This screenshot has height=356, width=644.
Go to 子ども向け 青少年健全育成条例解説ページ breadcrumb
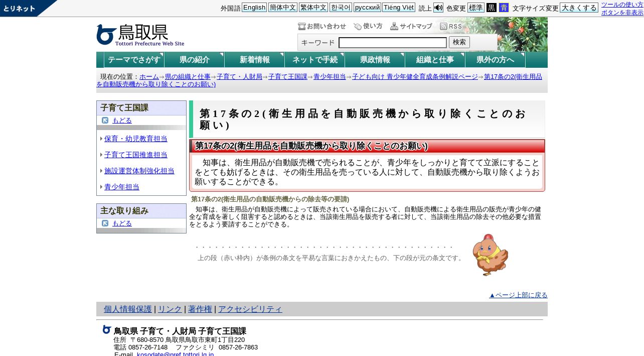[x=415, y=77]
